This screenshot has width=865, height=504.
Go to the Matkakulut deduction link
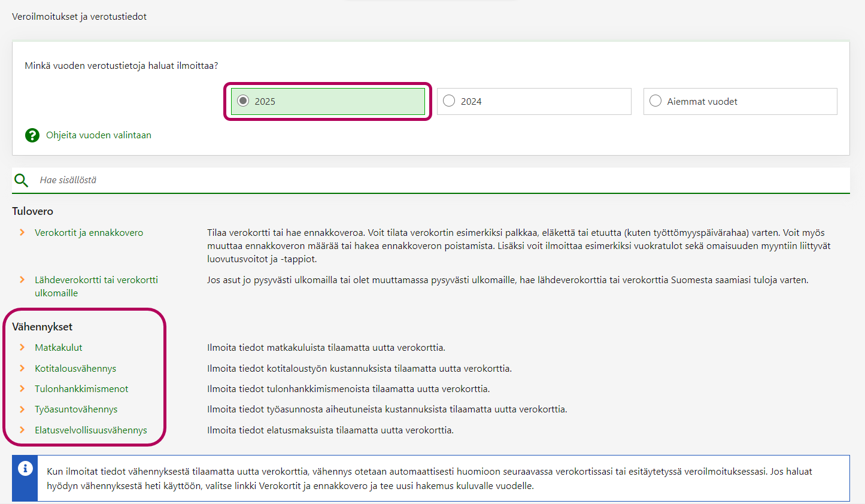[58, 348]
